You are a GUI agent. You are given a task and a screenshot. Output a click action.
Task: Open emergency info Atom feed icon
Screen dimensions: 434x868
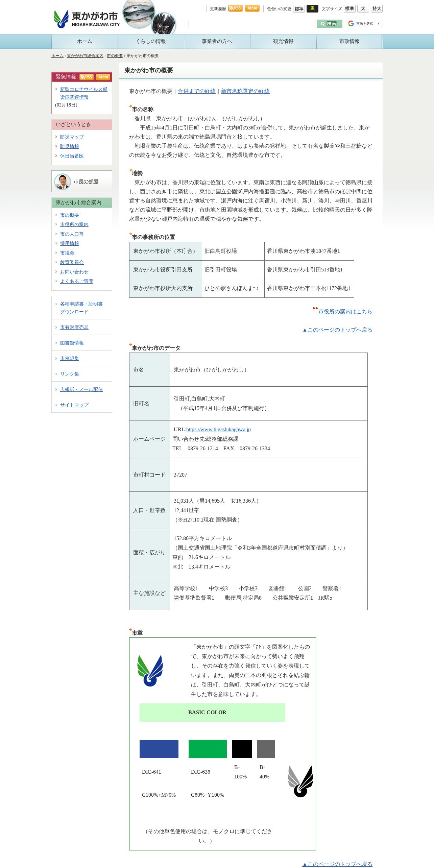103,77
